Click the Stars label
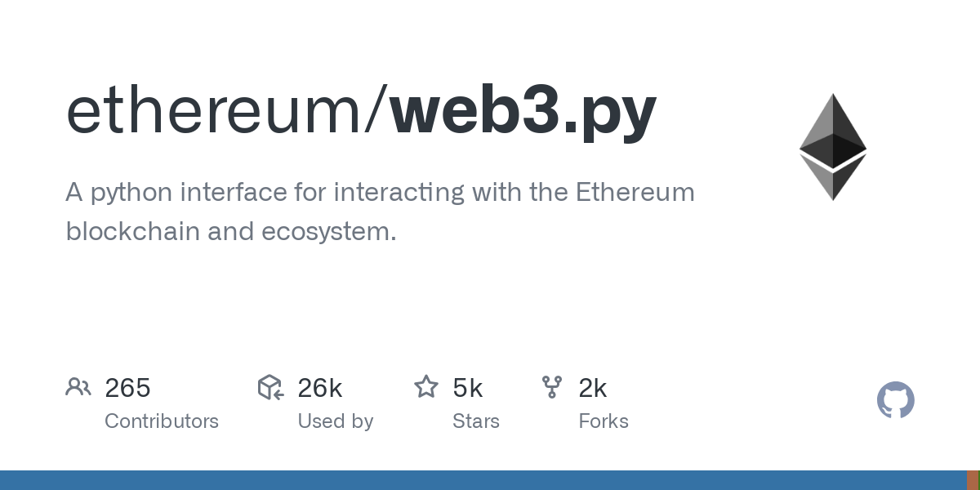Viewport: 980px width, 490px height. (476, 421)
